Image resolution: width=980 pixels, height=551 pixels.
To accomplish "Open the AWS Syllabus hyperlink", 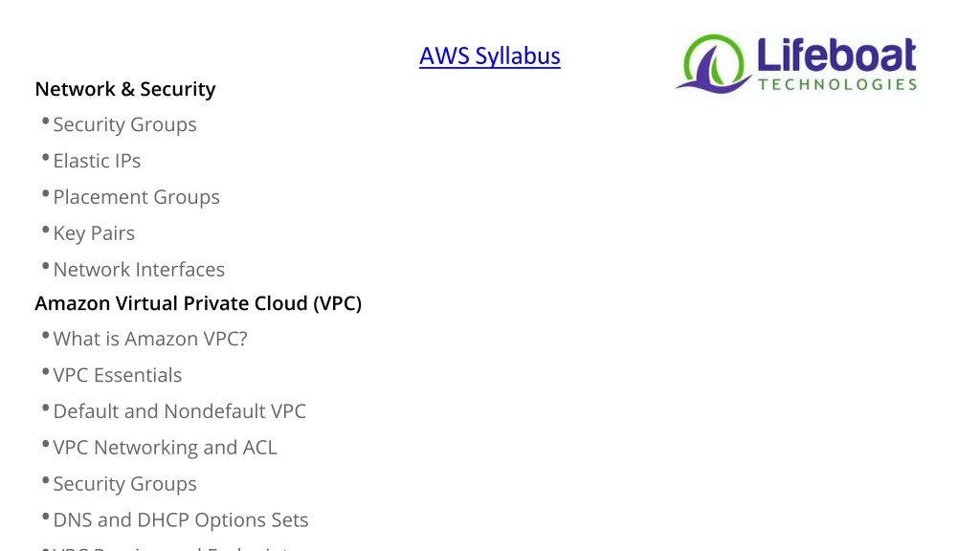I will [489, 56].
